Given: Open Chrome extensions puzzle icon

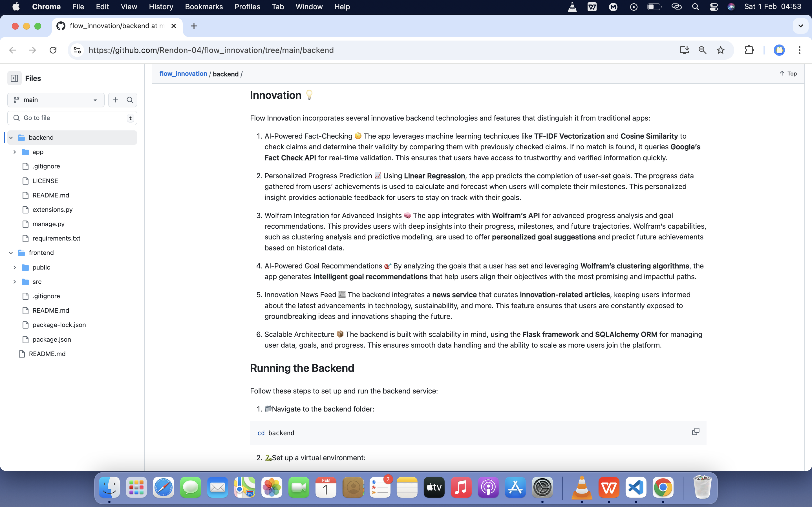Looking at the screenshot, I should click(x=749, y=50).
